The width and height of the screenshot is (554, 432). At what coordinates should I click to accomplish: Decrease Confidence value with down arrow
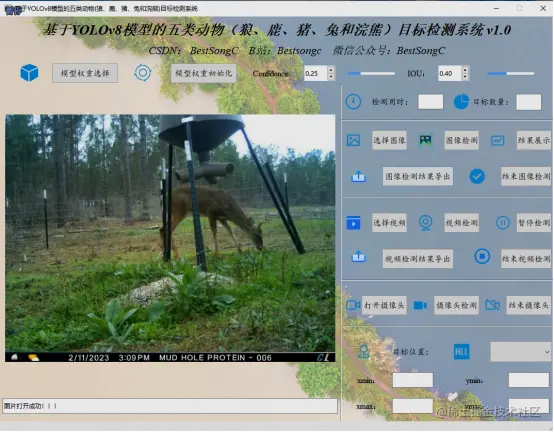[x=331, y=77]
